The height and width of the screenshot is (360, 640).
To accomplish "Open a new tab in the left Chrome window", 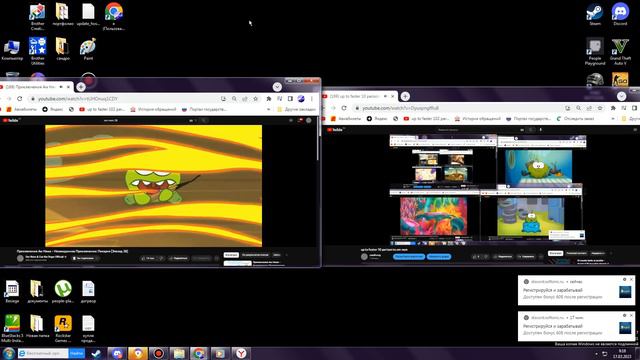I will tap(81, 87).
